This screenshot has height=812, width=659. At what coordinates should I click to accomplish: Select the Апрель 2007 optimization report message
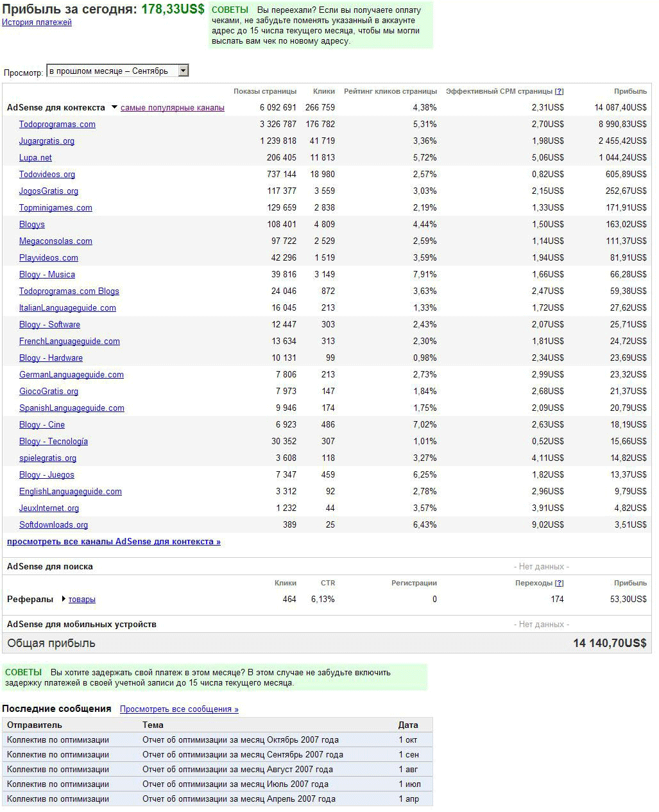pos(217,799)
